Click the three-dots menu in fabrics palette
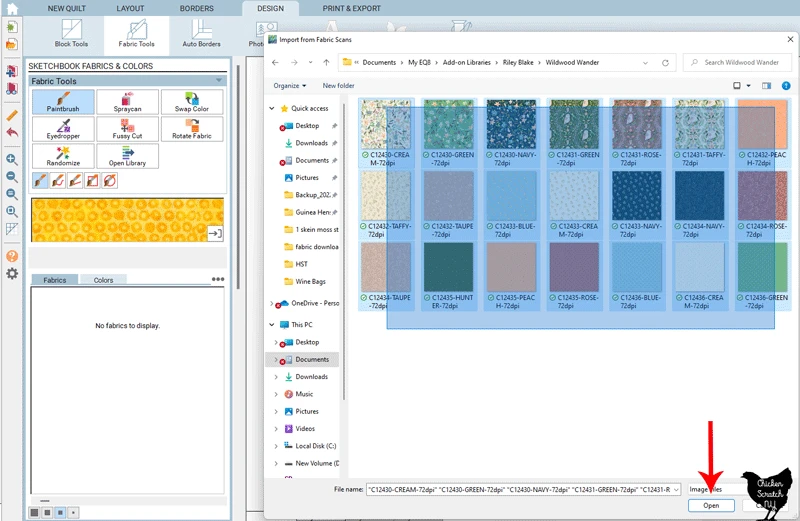The width and height of the screenshot is (800, 521). (x=218, y=279)
